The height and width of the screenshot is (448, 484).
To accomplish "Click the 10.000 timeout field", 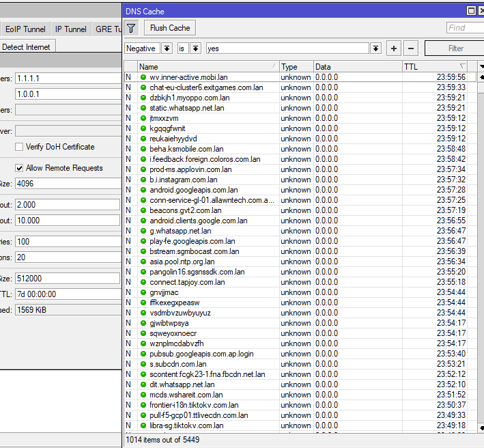I will [x=68, y=221].
